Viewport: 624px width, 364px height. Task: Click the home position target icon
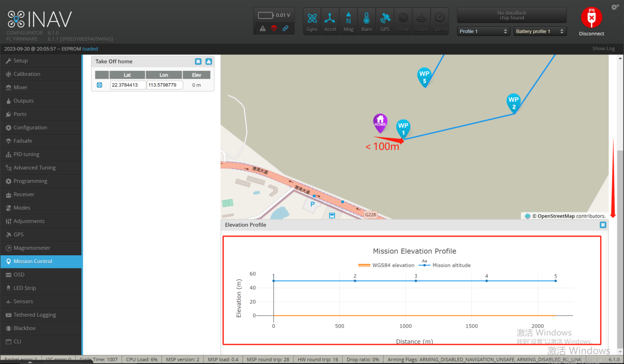tap(99, 85)
